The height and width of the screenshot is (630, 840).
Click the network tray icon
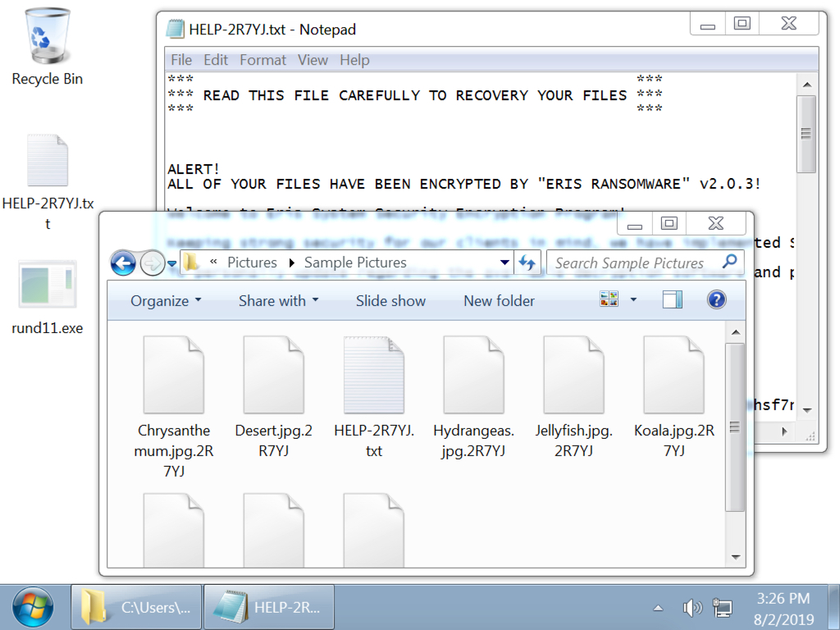[722, 608]
